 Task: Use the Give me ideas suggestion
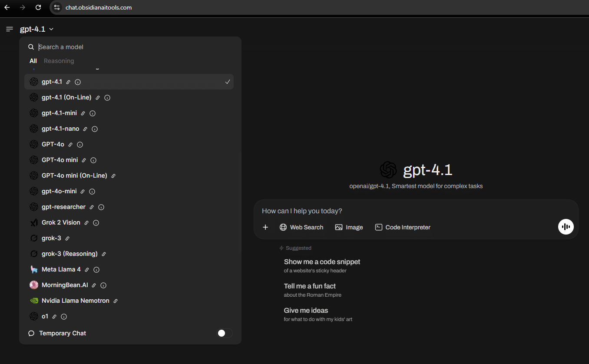318,314
